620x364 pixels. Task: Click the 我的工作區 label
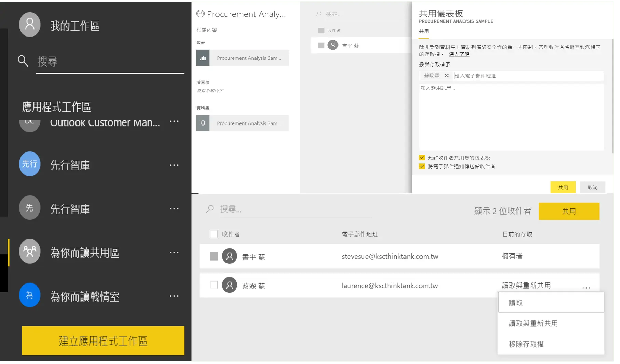tap(75, 26)
